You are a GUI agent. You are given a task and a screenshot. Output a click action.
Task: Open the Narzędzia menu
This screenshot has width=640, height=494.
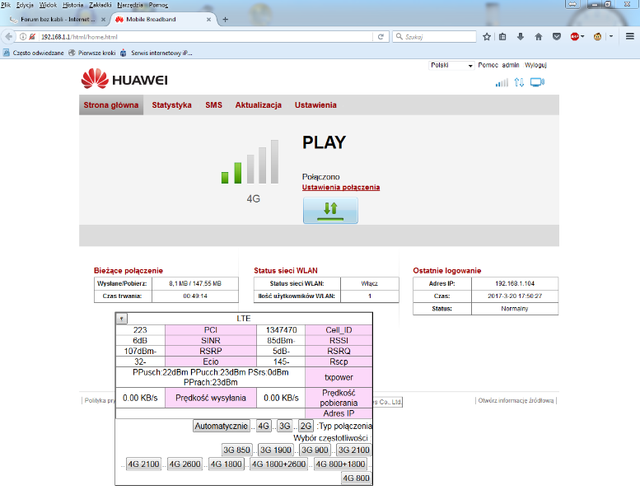tap(130, 5)
